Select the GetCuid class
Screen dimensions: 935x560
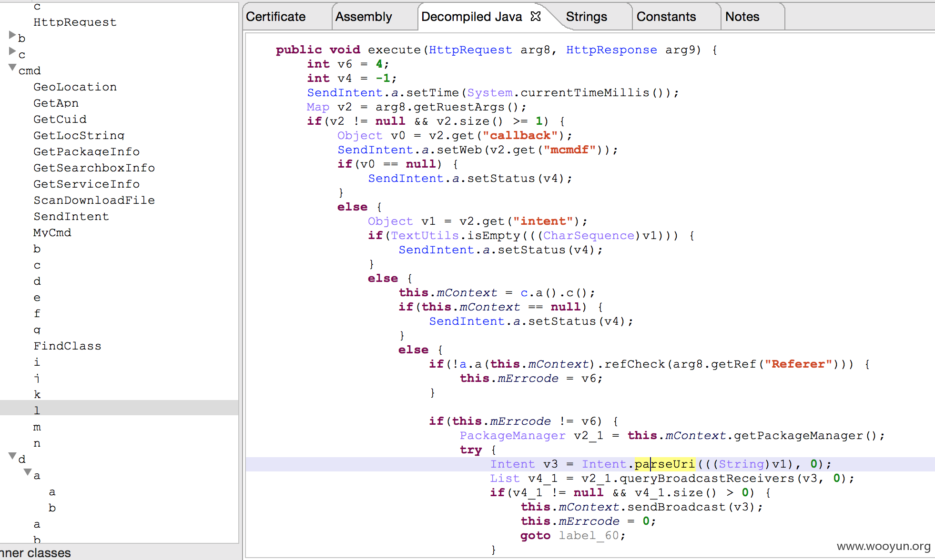tap(60, 119)
